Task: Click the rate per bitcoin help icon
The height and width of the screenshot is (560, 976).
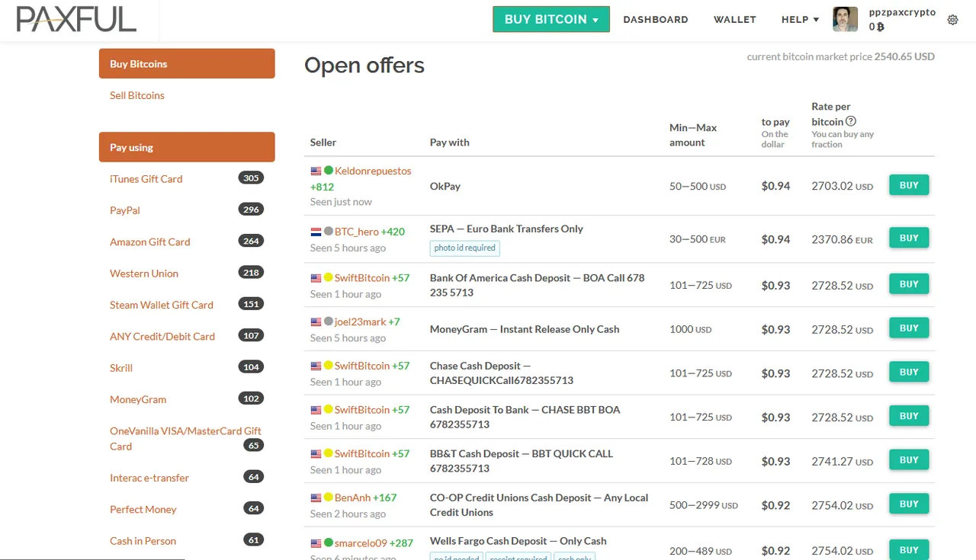Action: 851,121
